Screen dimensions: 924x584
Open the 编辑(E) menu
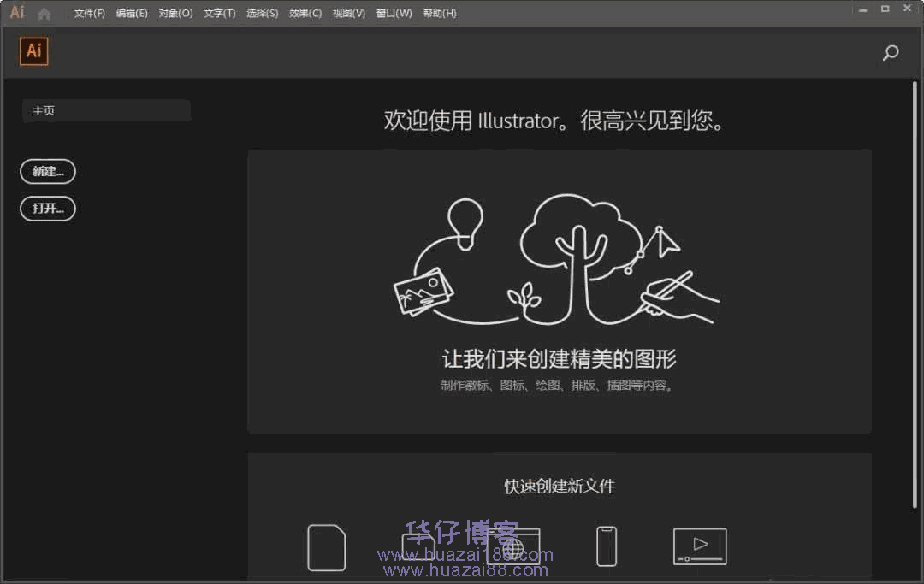coord(132,13)
